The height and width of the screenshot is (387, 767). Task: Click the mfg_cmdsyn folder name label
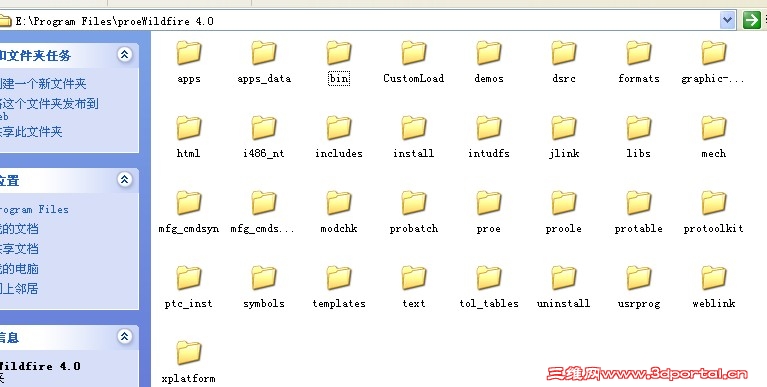[189, 228]
